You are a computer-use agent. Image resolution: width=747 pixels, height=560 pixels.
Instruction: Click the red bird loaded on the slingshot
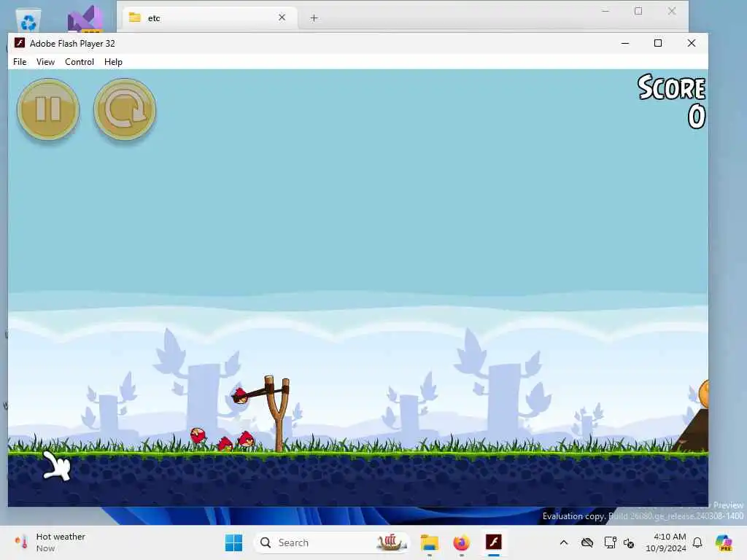[x=239, y=395]
